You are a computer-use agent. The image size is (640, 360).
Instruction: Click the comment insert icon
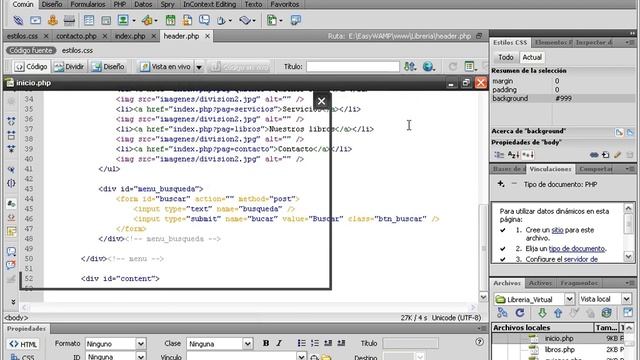point(204,20)
